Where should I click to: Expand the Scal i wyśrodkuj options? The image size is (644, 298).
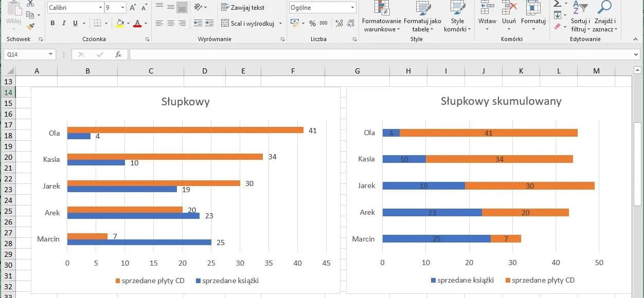click(x=280, y=23)
